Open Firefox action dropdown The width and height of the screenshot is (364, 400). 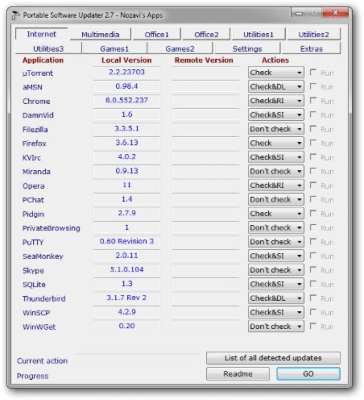click(276, 143)
